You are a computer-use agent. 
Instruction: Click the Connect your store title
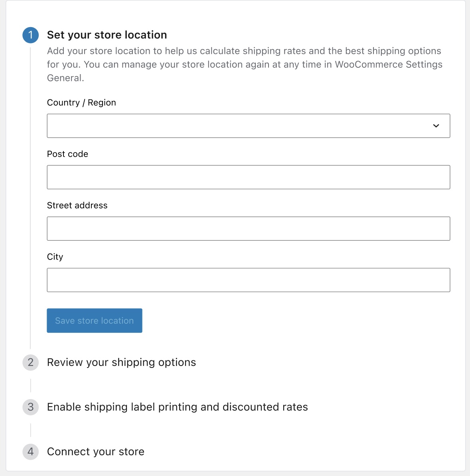pyautogui.click(x=96, y=452)
